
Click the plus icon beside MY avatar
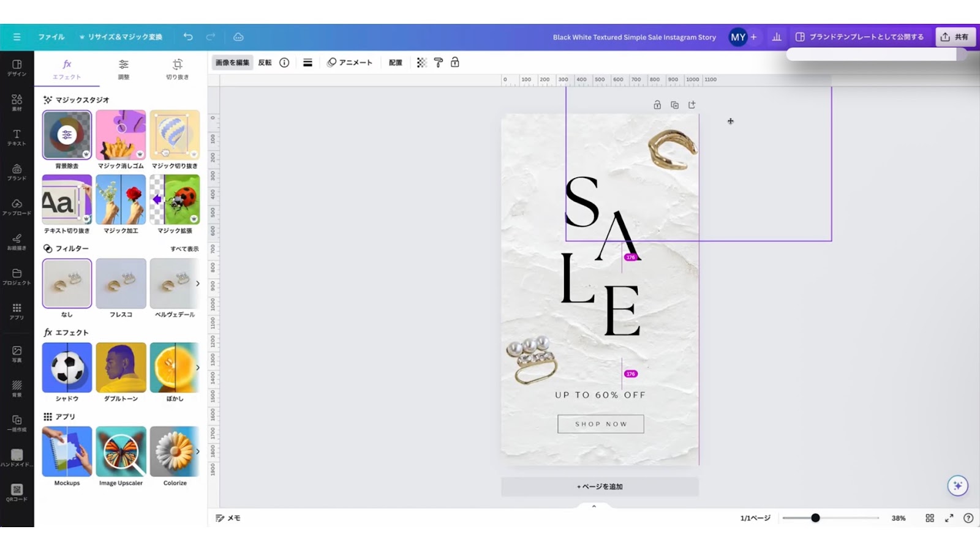(753, 37)
